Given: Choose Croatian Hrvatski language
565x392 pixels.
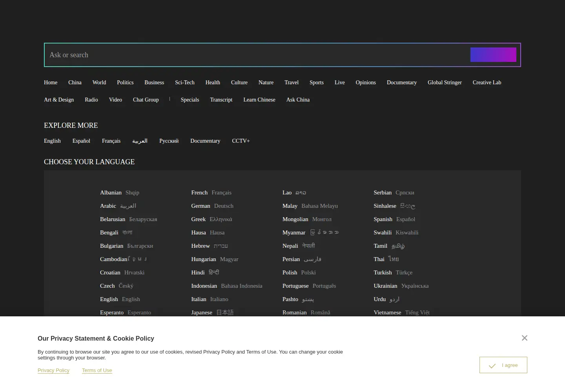Looking at the screenshot, I should pos(122,272).
